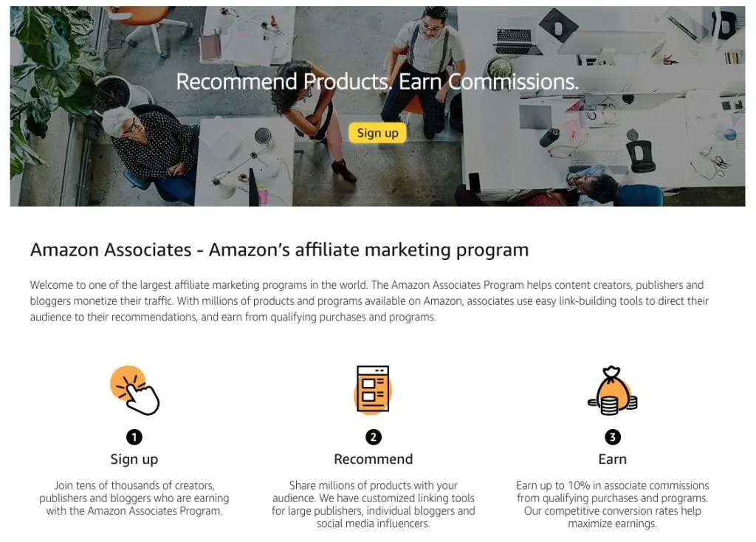Click the Recommend step heading

373,459
